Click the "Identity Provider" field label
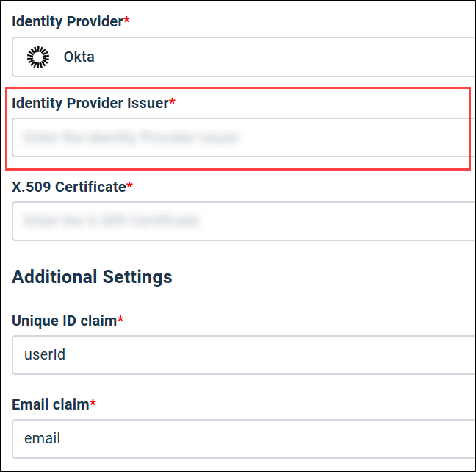The height and width of the screenshot is (472, 476). tap(67, 21)
